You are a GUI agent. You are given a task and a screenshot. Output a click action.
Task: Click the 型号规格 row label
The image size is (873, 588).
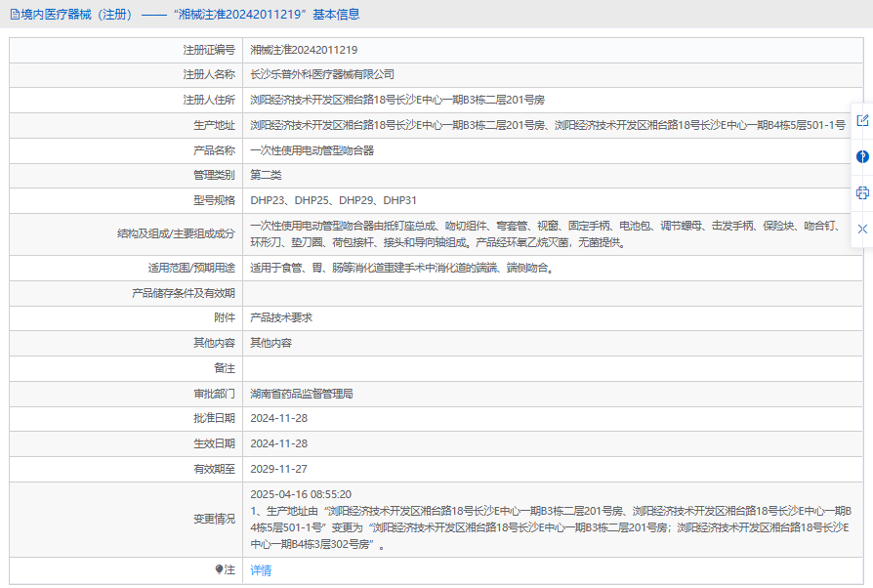point(214,200)
